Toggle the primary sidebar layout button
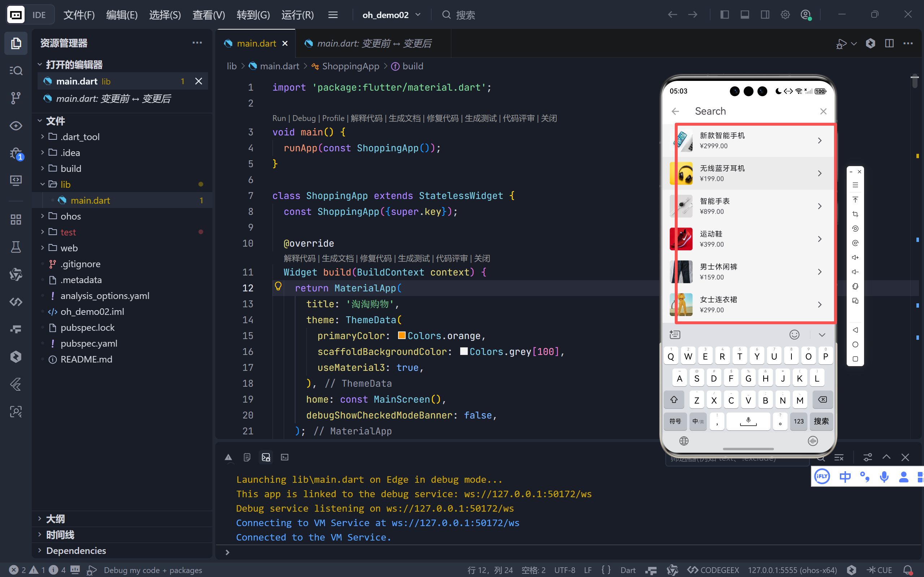The width and height of the screenshot is (924, 577). tap(724, 15)
